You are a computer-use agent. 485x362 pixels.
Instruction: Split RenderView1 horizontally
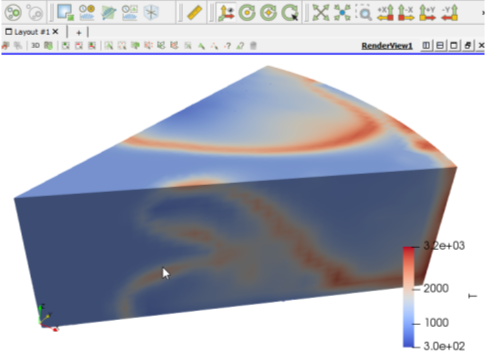point(426,45)
